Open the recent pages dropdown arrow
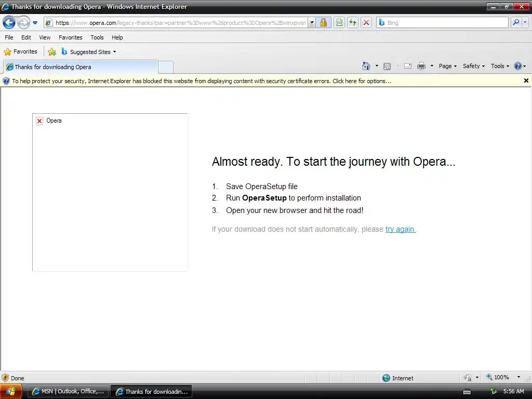The image size is (532, 399). 35,23
